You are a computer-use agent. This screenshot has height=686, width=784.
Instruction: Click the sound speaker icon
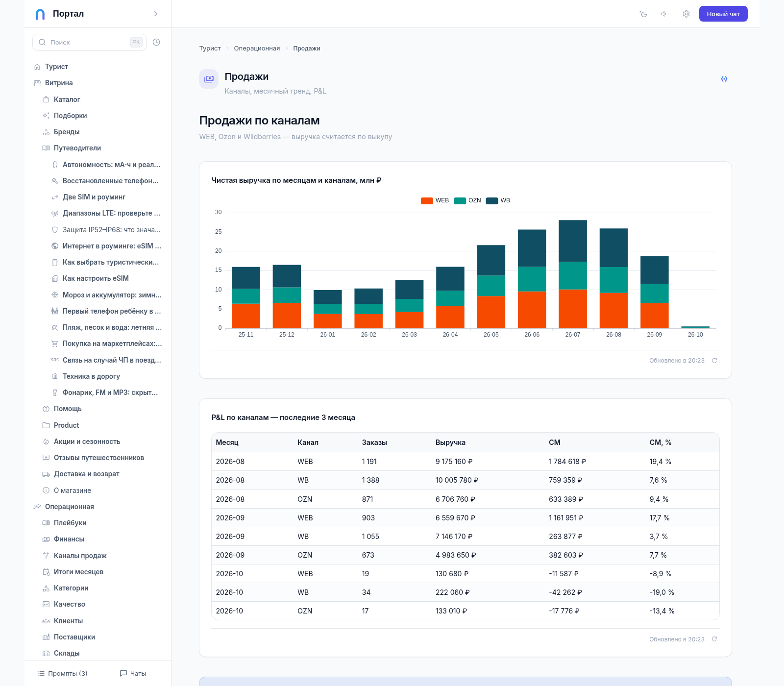point(664,14)
